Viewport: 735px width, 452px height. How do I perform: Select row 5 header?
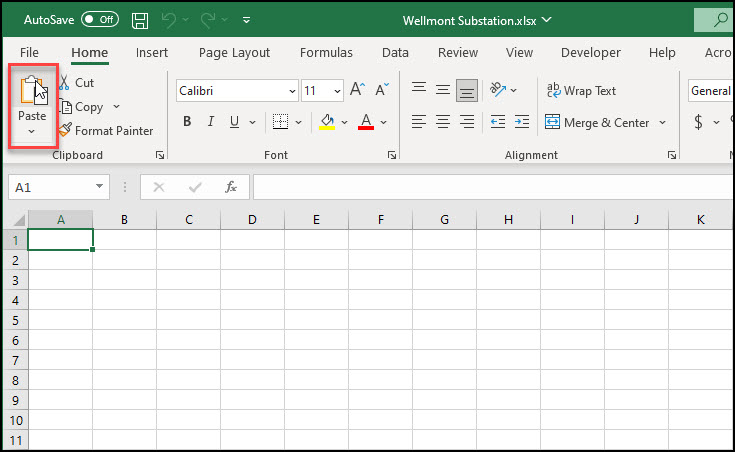click(x=15, y=321)
